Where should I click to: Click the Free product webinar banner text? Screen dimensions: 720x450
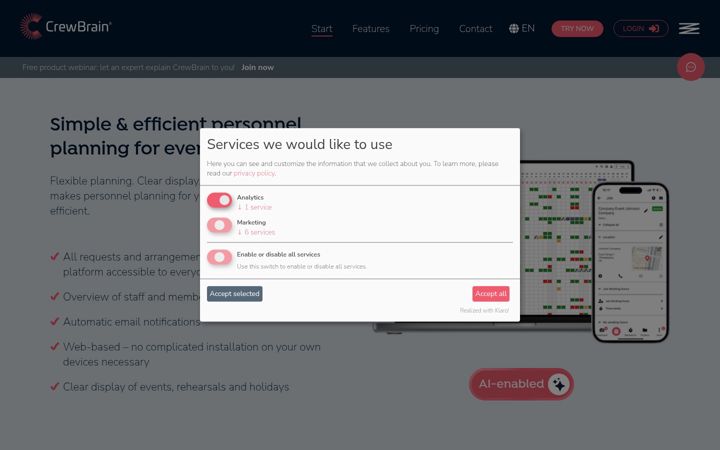129,68
